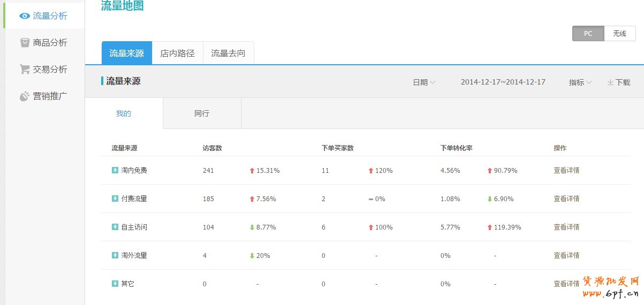Expand the 其它 row plus icon
The image size is (644, 305).
click(115, 284)
